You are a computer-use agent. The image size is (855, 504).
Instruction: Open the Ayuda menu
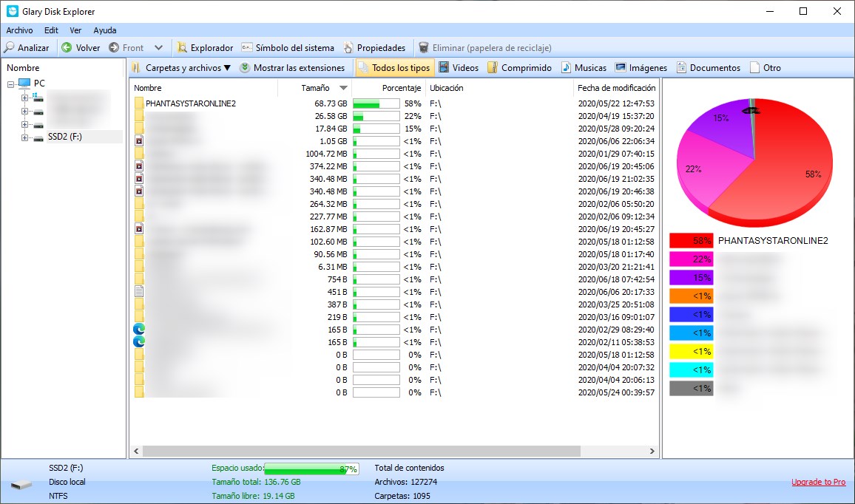point(105,30)
